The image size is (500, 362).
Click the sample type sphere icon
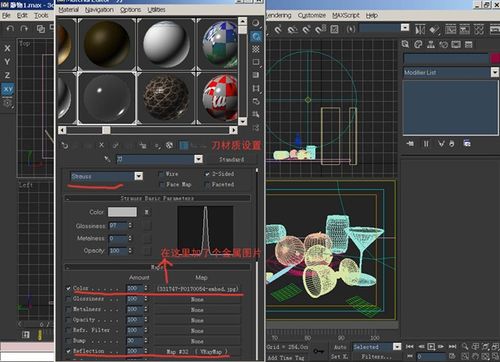tap(256, 23)
